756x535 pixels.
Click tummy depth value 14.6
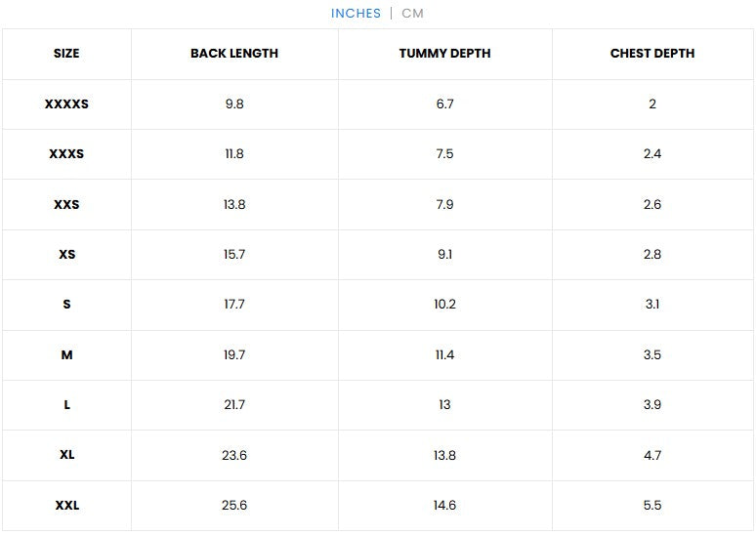pyautogui.click(x=444, y=506)
